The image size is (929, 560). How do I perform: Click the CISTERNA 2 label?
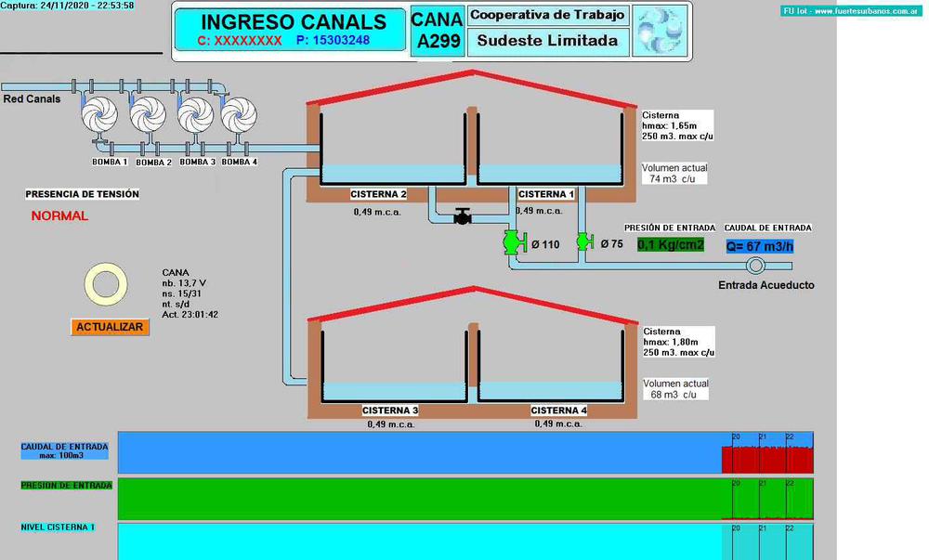click(378, 194)
